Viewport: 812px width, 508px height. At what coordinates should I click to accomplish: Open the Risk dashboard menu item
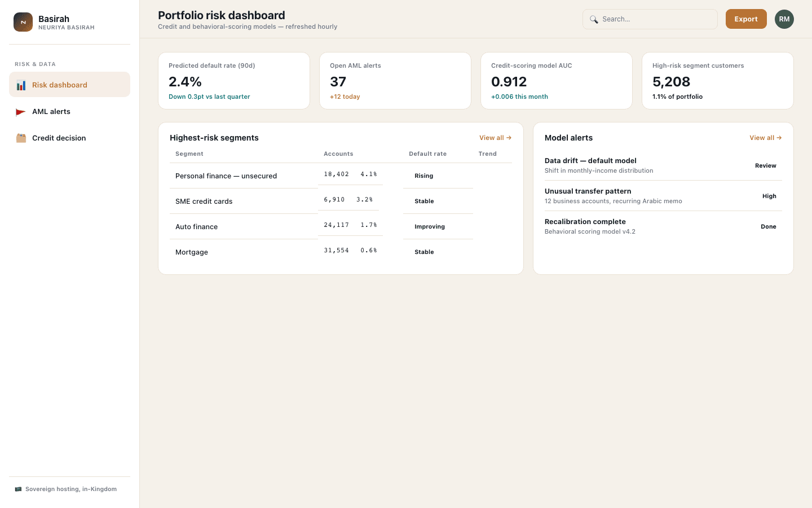click(x=69, y=85)
